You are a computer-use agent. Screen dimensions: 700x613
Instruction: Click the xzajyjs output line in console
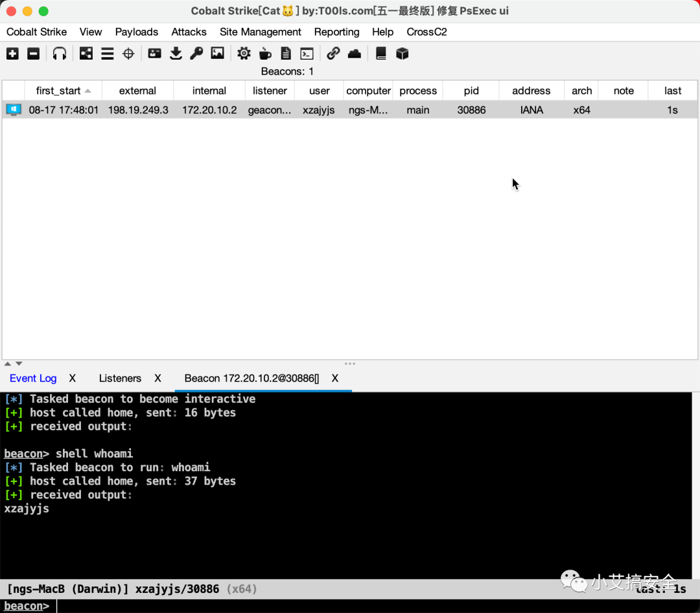tap(27, 509)
